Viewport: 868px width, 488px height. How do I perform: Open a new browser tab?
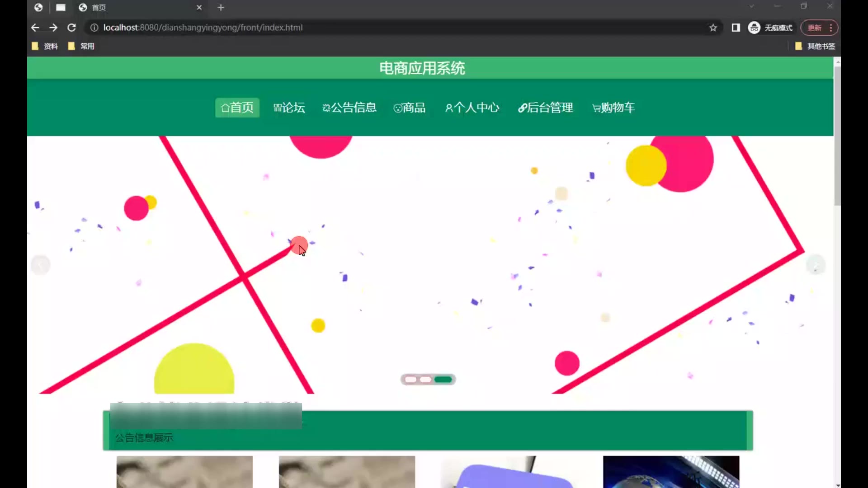(221, 7)
